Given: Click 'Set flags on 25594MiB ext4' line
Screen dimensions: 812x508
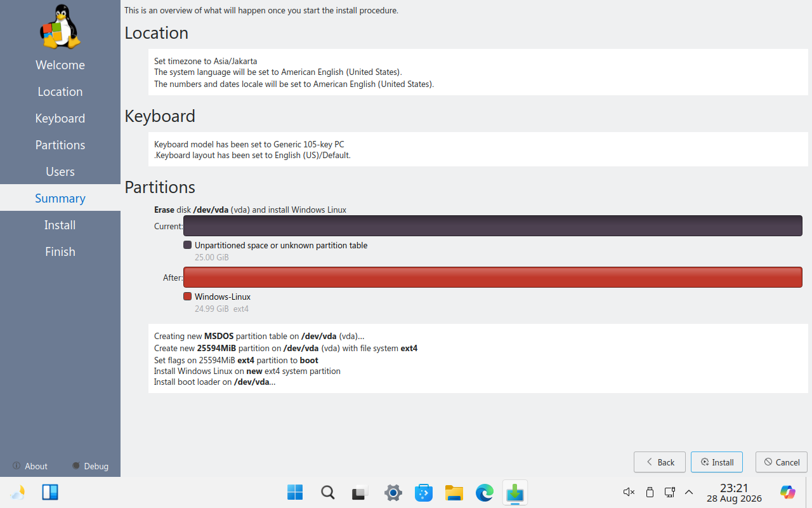Looking at the screenshot, I should (x=236, y=360).
